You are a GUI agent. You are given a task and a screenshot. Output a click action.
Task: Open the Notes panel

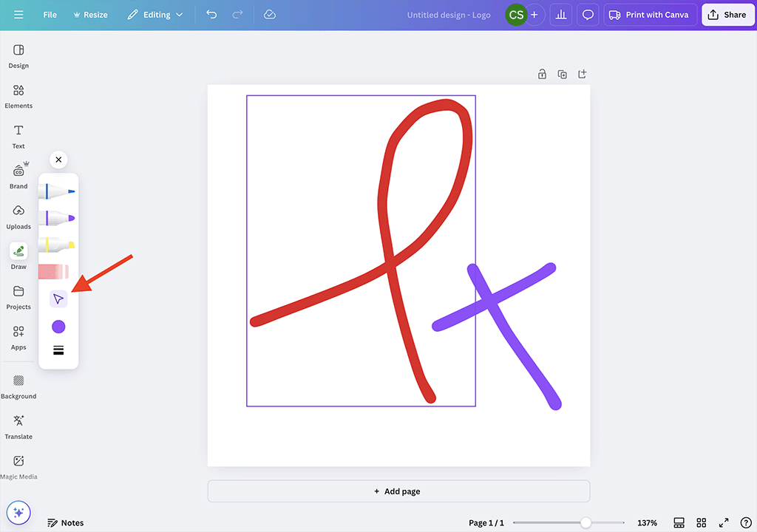tap(66, 523)
